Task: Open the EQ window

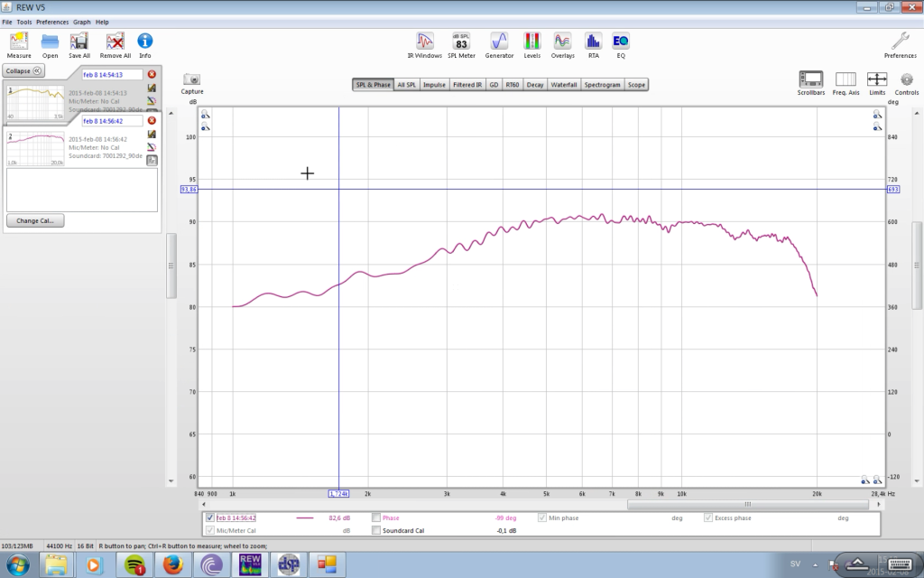Action: [x=621, y=42]
